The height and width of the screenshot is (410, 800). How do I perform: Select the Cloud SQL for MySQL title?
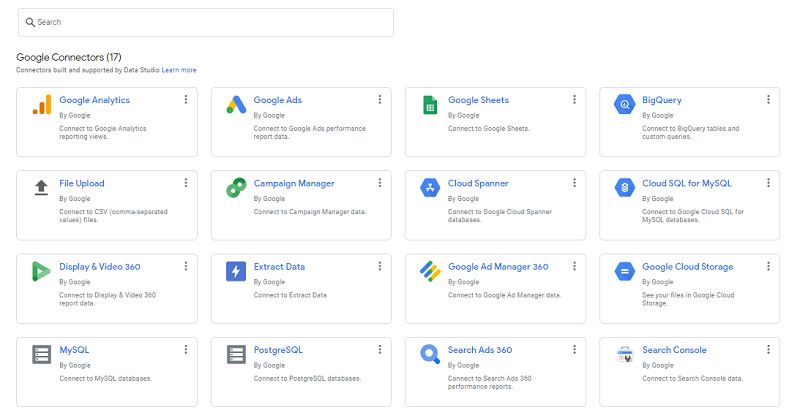[687, 184]
